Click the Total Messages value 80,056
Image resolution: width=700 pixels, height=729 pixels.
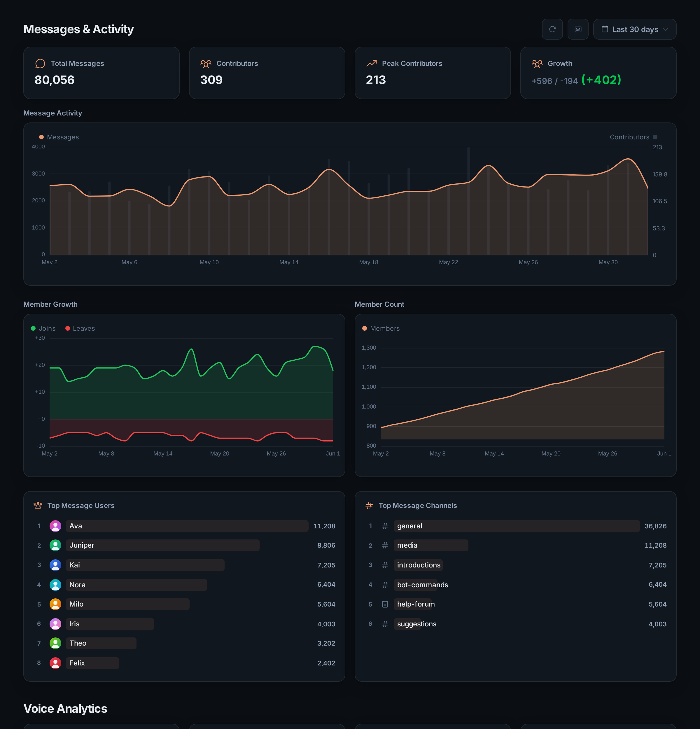(x=55, y=80)
